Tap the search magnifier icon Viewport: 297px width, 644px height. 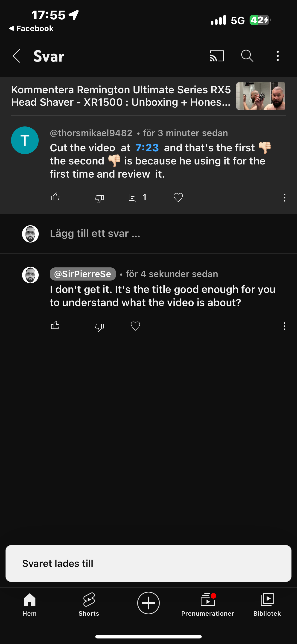tap(247, 56)
